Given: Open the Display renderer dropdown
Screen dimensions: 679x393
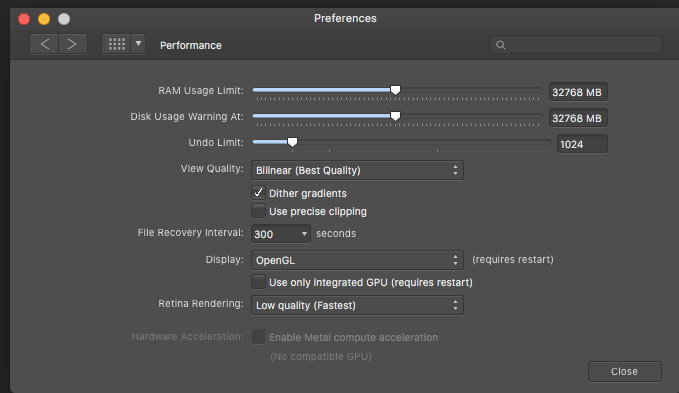Looking at the screenshot, I should click(357, 260).
